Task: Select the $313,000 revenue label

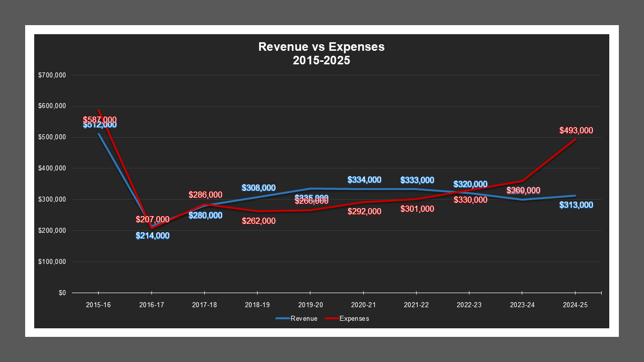Action: tap(576, 205)
